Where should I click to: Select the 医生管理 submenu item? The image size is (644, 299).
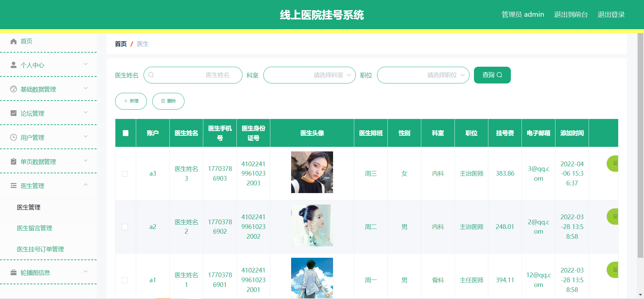48,207
